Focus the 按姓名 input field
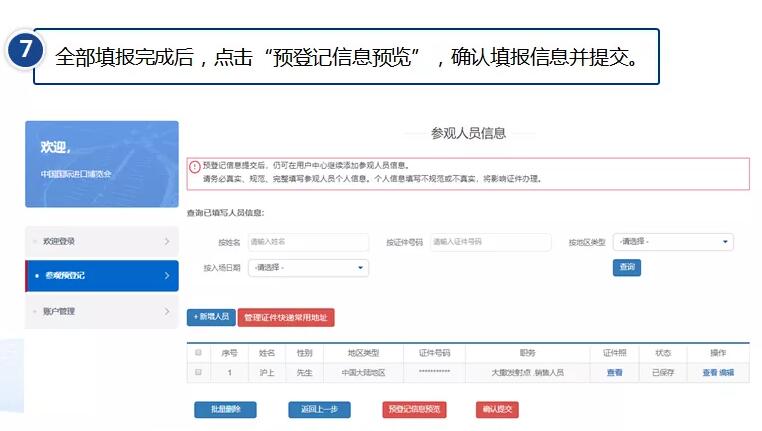Viewport: 762px width, 431px height. coord(308,242)
